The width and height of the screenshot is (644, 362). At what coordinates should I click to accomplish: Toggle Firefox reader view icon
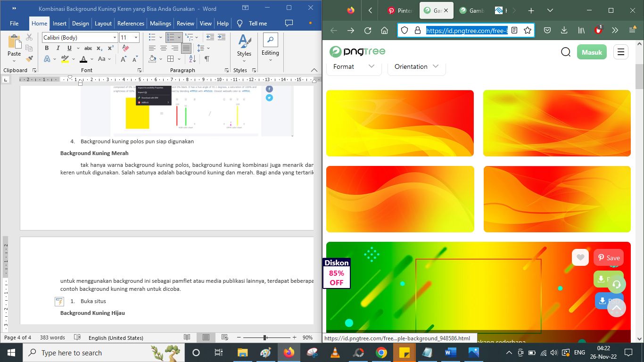(514, 30)
